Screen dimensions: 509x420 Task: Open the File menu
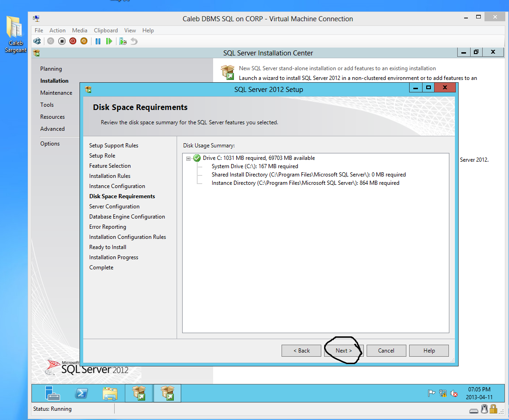(39, 30)
